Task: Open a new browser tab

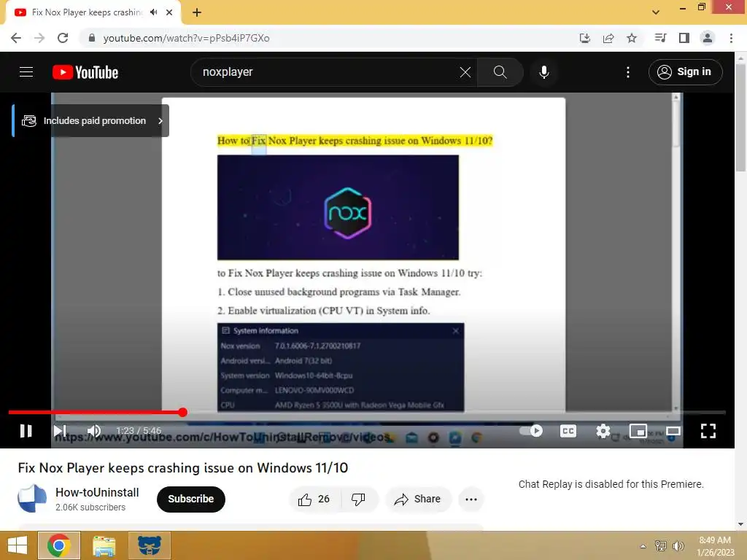Action: (197, 12)
